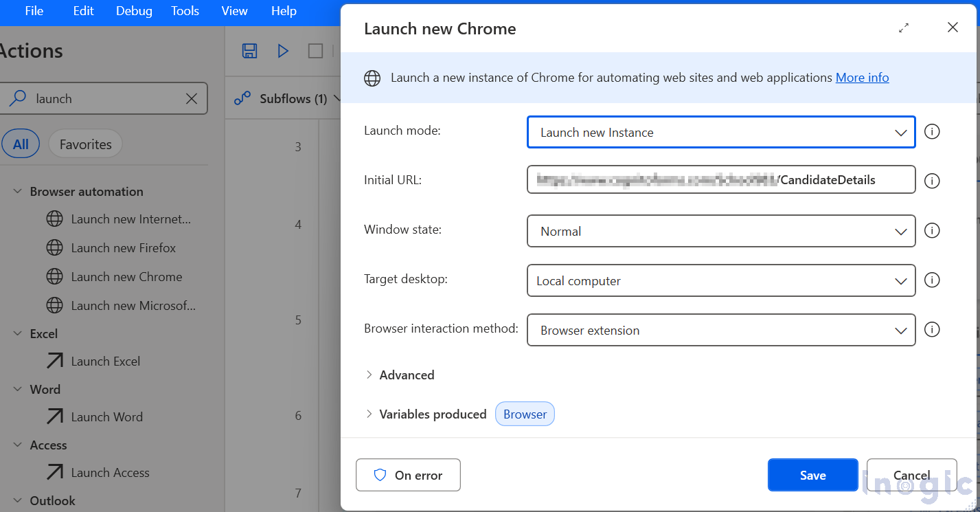This screenshot has height=512, width=980.
Task: Expand the Variables produced section
Action: coord(426,414)
